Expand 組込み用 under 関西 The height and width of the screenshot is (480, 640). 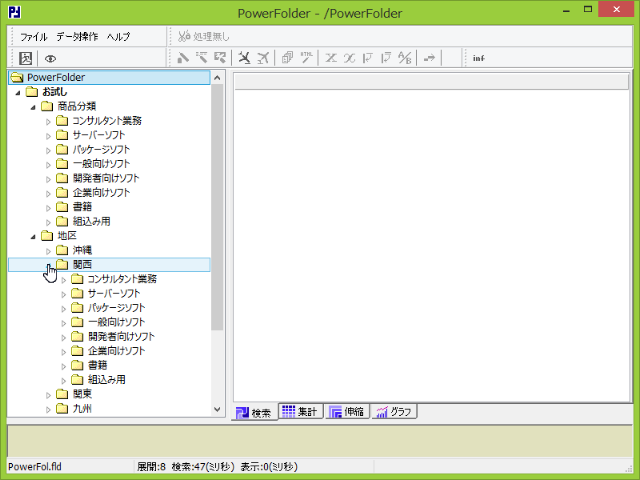pos(63,380)
